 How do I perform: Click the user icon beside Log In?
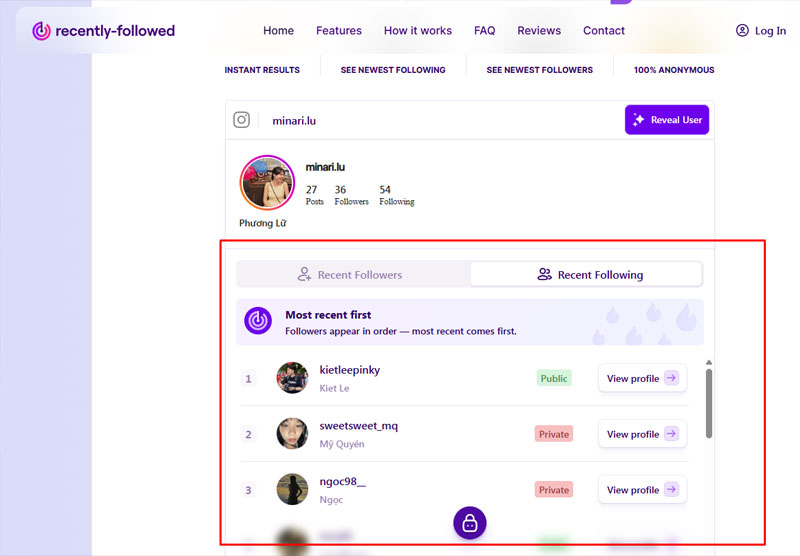[742, 31]
